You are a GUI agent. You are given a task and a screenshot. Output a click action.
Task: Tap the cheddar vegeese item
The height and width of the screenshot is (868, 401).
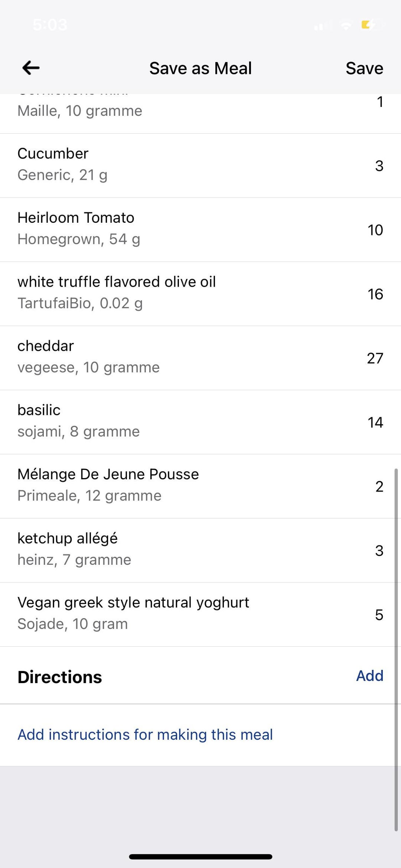pyautogui.click(x=200, y=358)
